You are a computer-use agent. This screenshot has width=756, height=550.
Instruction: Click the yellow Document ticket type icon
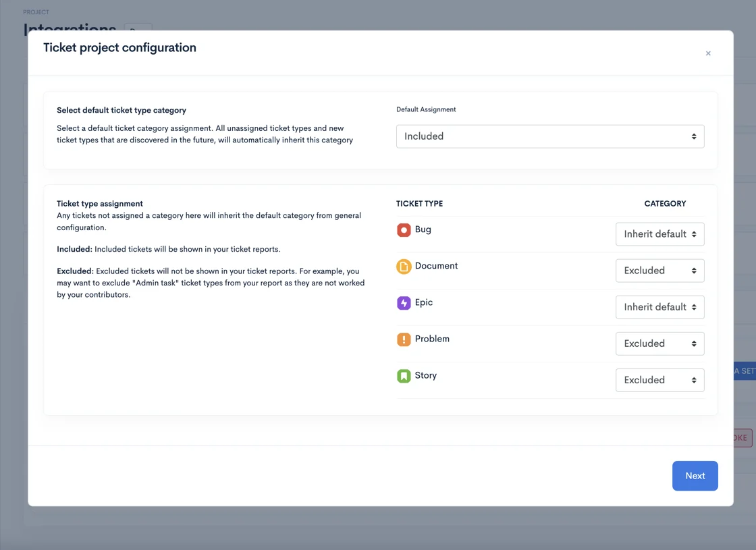[x=404, y=267]
